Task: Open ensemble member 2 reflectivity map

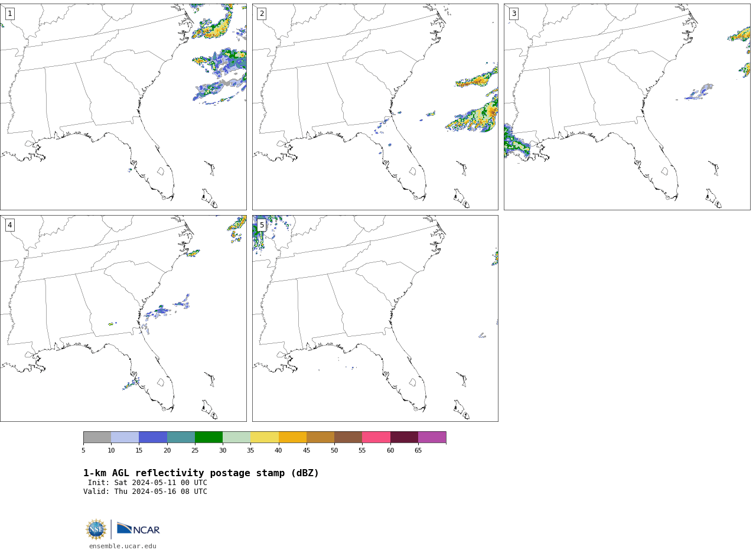Action: [375, 107]
